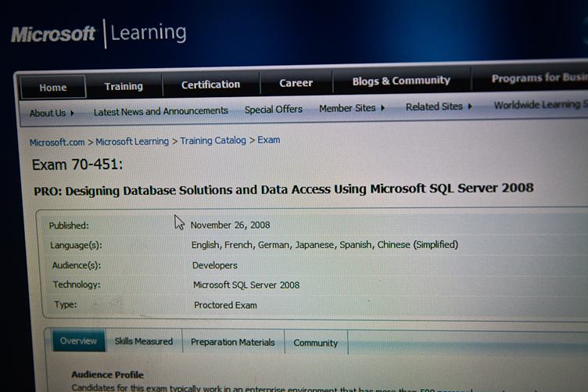Viewport: 588px width, 392px height.
Task: Open the Worldwide Learning link
Action: tap(541, 105)
